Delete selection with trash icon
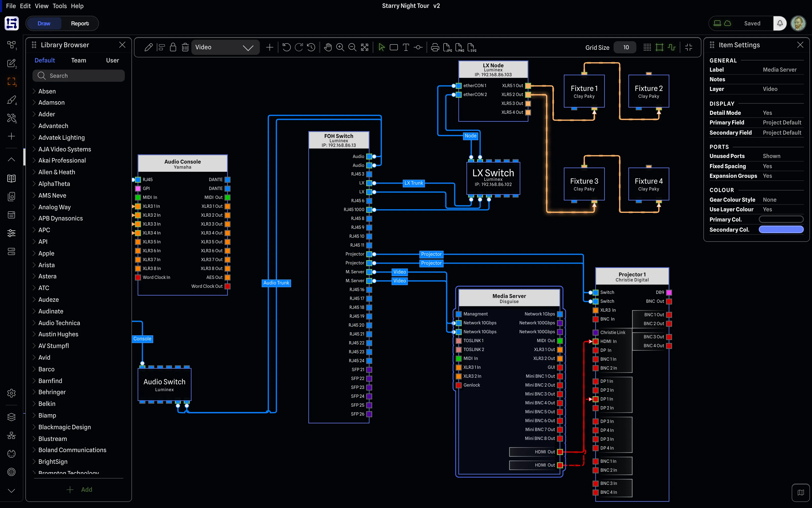This screenshot has height=508, width=812. 185,47
